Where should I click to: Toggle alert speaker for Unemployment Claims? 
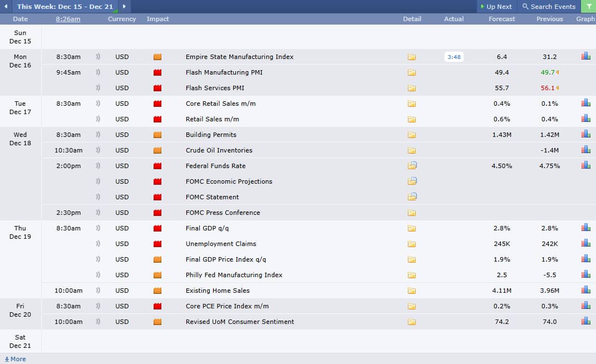click(x=98, y=244)
